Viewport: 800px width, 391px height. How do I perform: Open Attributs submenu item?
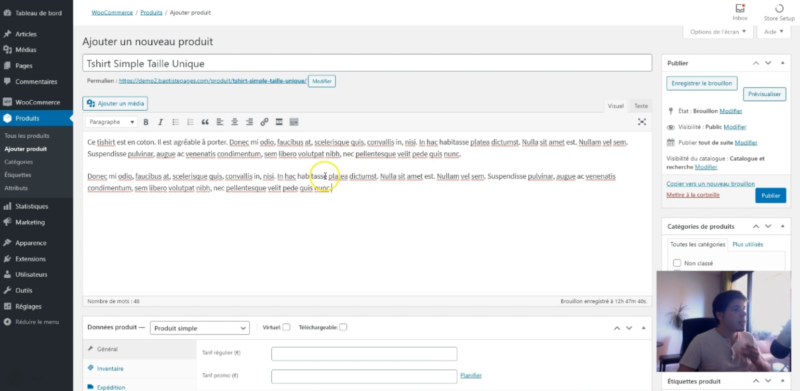click(x=16, y=188)
